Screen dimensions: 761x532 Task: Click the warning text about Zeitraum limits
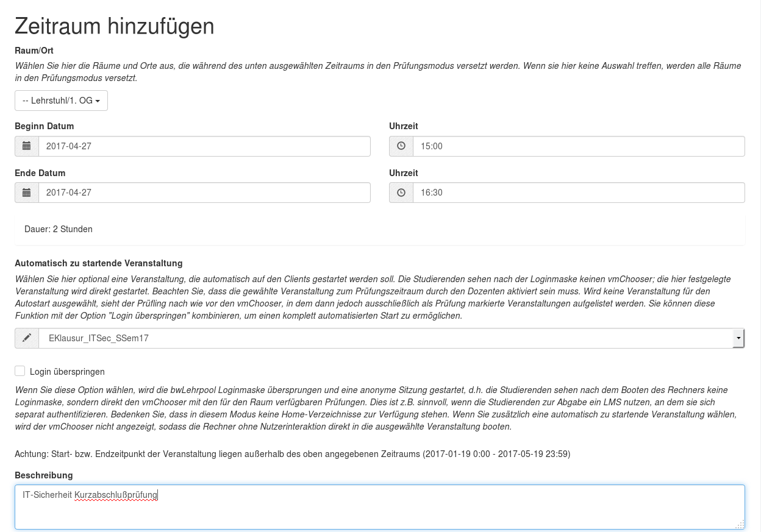tap(293, 454)
